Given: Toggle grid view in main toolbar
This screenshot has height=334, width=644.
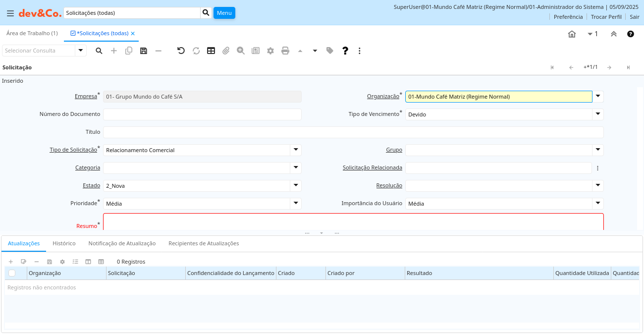Looking at the screenshot, I should pyautogui.click(x=211, y=51).
